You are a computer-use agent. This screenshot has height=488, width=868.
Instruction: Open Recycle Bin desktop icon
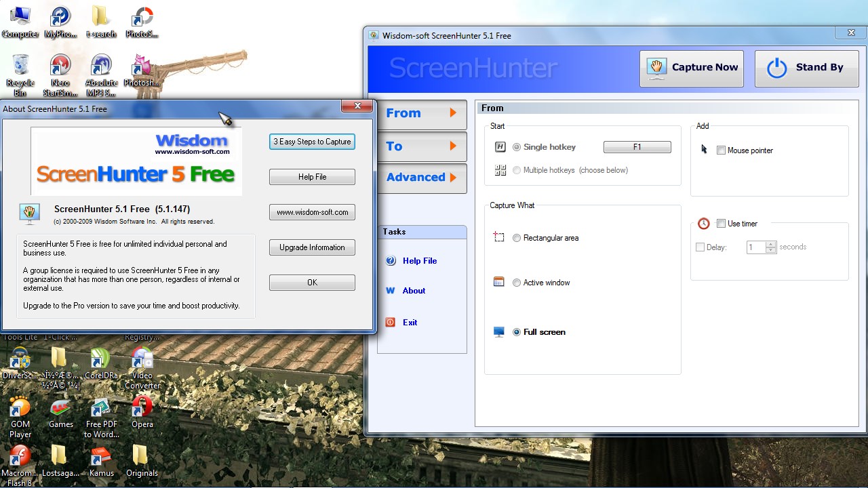click(x=20, y=75)
